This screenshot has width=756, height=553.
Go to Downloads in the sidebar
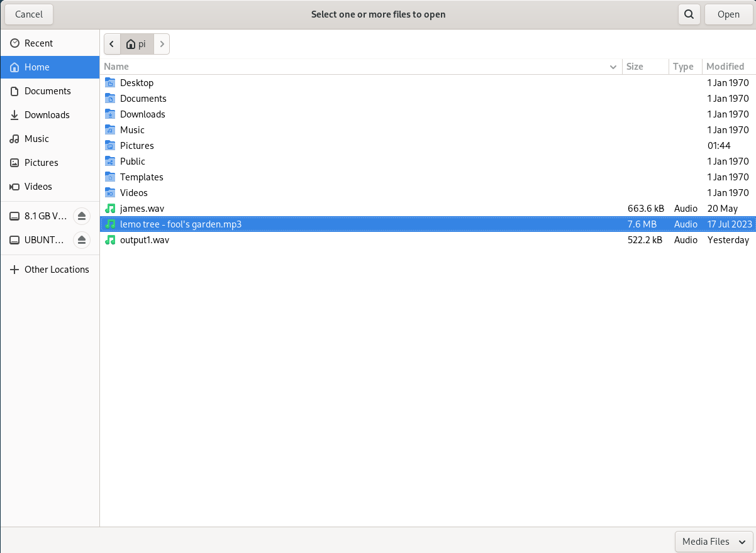pos(47,115)
